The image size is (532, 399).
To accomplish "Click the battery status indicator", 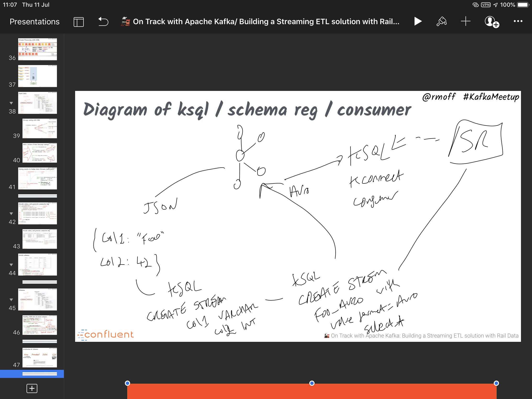I will (x=523, y=5).
